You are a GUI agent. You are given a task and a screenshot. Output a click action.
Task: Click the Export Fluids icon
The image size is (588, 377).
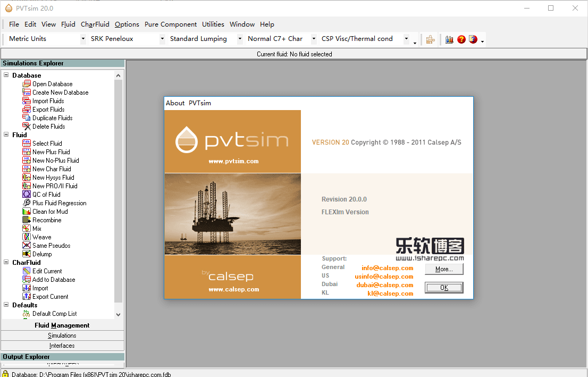(26, 109)
